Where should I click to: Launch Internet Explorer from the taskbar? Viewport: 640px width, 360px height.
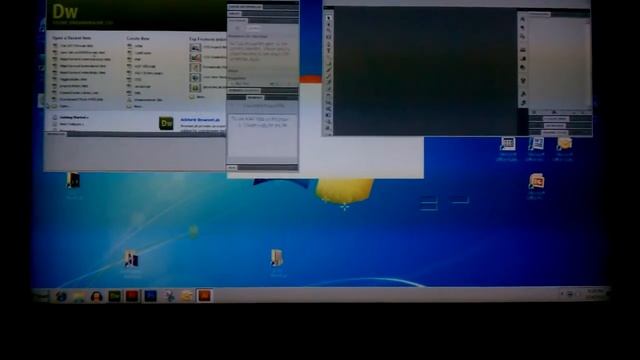pyautogui.click(x=61, y=296)
